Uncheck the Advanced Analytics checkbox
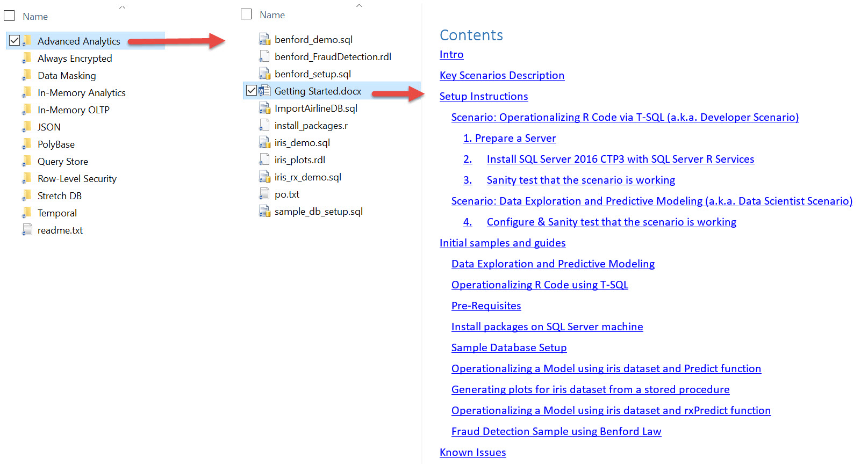The width and height of the screenshot is (868, 464). pos(15,40)
